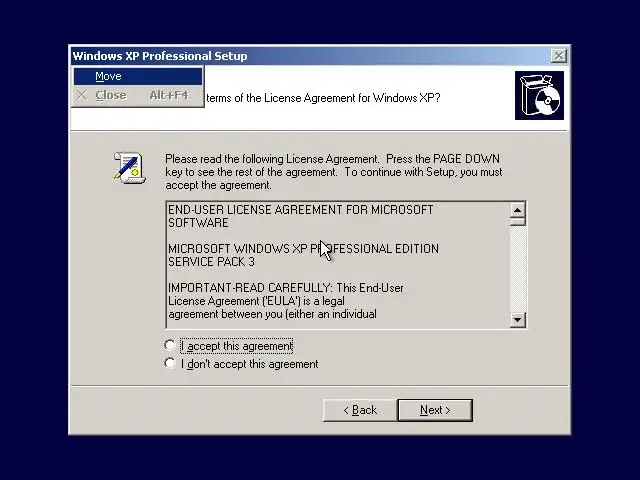Click "IMPORTANT-READ CAREFULLY" line in the license
This screenshot has width=640, height=480.
click(x=286, y=288)
